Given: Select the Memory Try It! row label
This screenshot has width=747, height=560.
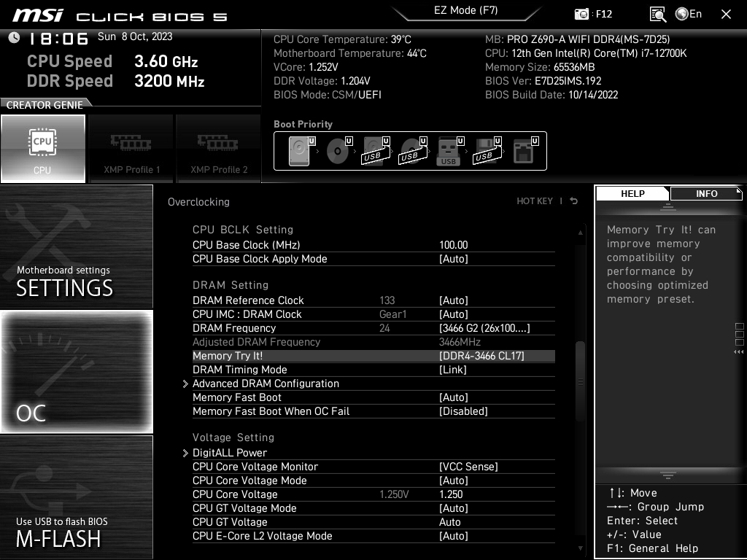Looking at the screenshot, I should pos(228,355).
